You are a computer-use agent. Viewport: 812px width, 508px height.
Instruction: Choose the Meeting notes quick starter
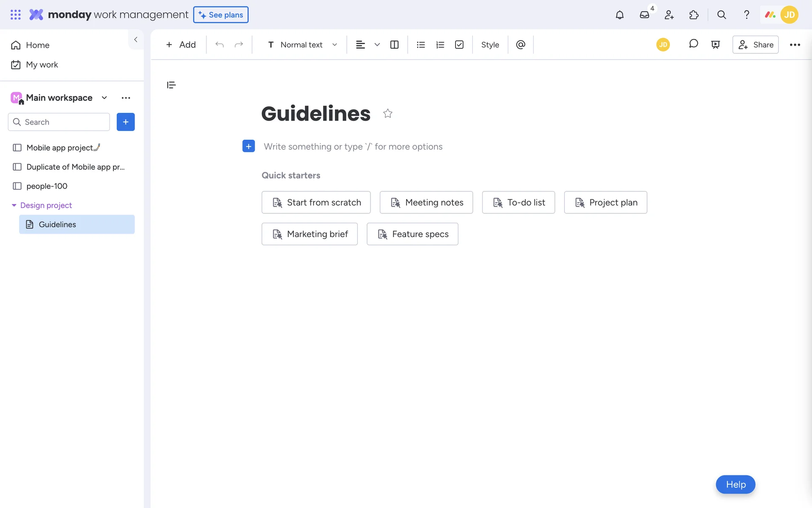pyautogui.click(x=426, y=202)
